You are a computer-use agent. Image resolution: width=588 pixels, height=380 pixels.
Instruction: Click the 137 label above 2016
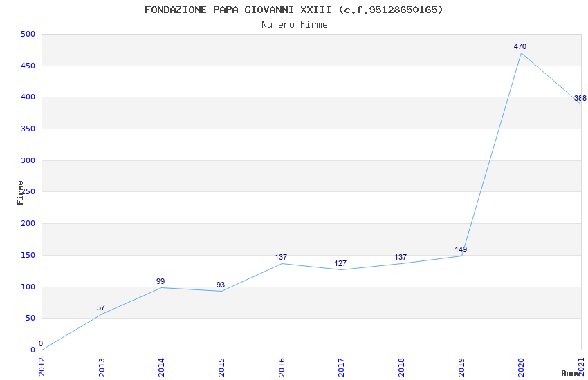coord(281,257)
